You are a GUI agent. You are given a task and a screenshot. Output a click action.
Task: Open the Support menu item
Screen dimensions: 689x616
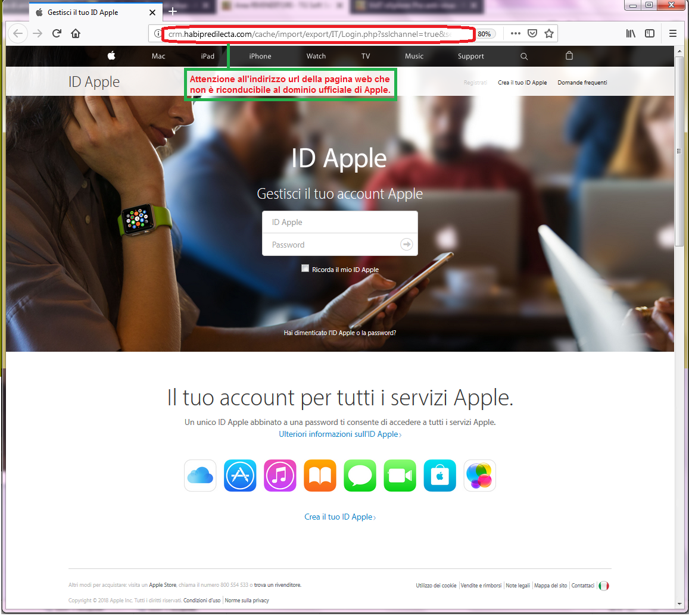coord(470,56)
